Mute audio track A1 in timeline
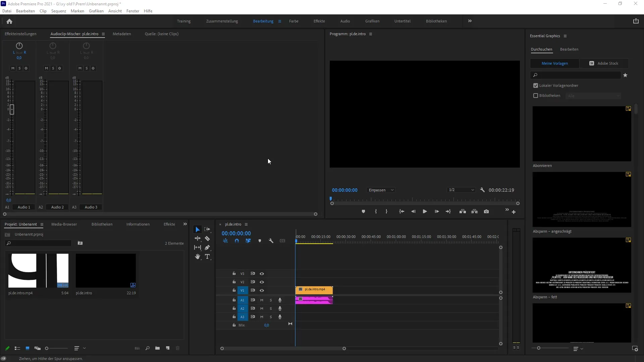This screenshot has width=644, height=362. tap(262, 300)
